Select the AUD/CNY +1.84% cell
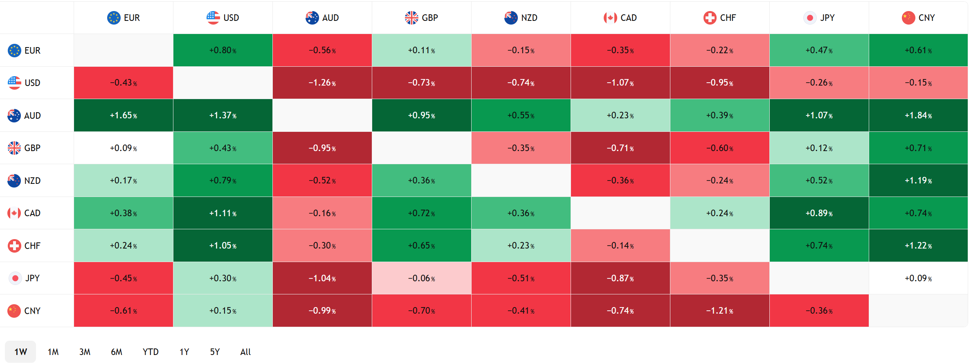The width and height of the screenshot is (980, 364). click(x=918, y=115)
